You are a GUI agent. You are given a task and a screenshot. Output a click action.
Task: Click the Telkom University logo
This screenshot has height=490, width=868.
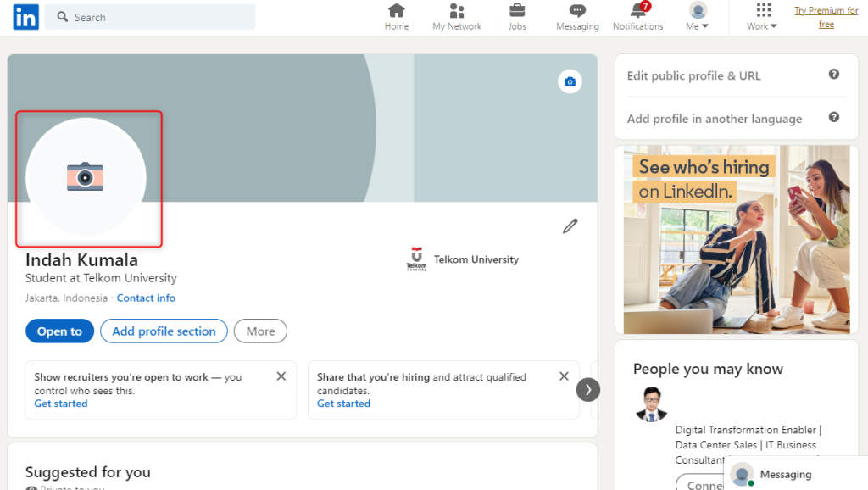416,259
